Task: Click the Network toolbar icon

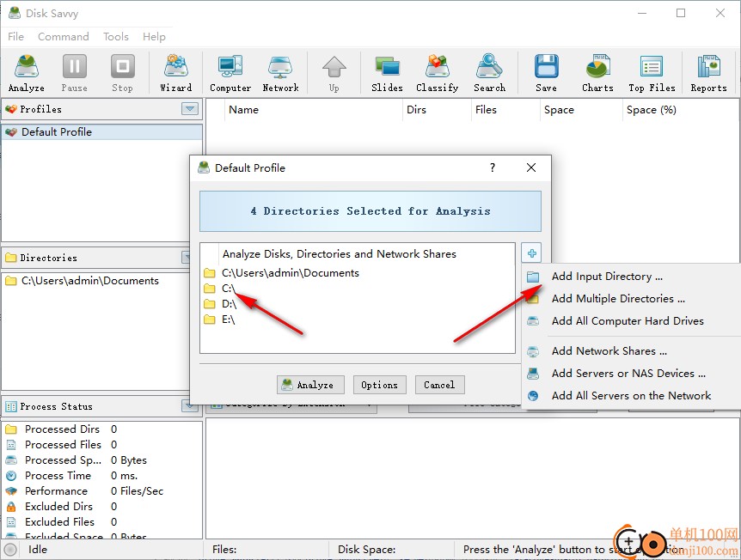Action: 280,73
